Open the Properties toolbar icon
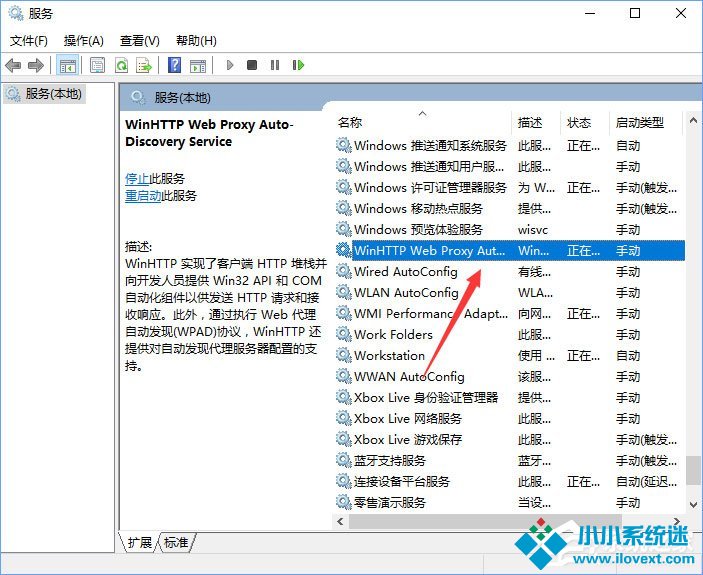Viewport: 703px width, 575px height. 97,65
